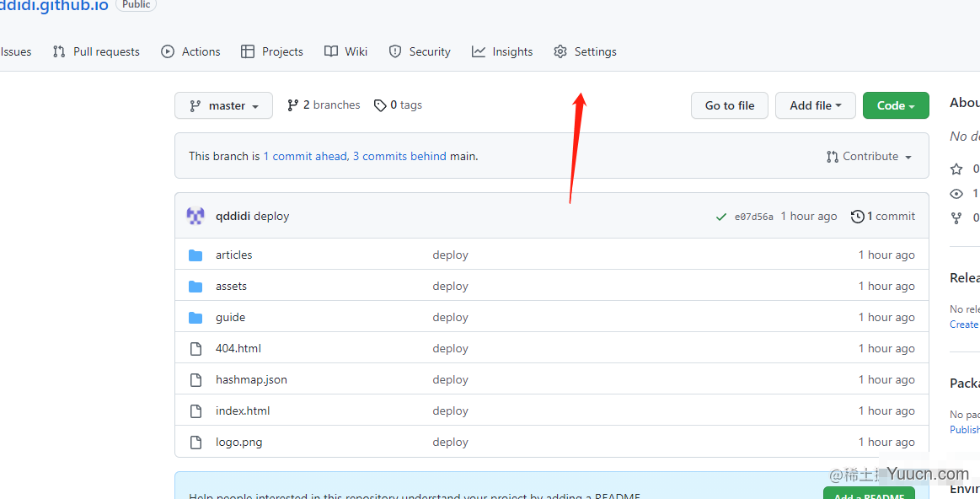View the 0 tags link
This screenshot has width=980, height=499.
(x=398, y=105)
